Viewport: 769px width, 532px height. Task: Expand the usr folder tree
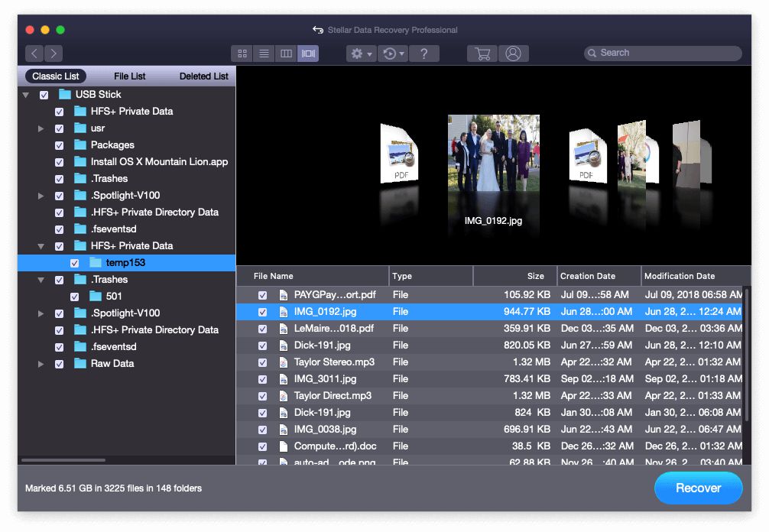click(x=41, y=128)
